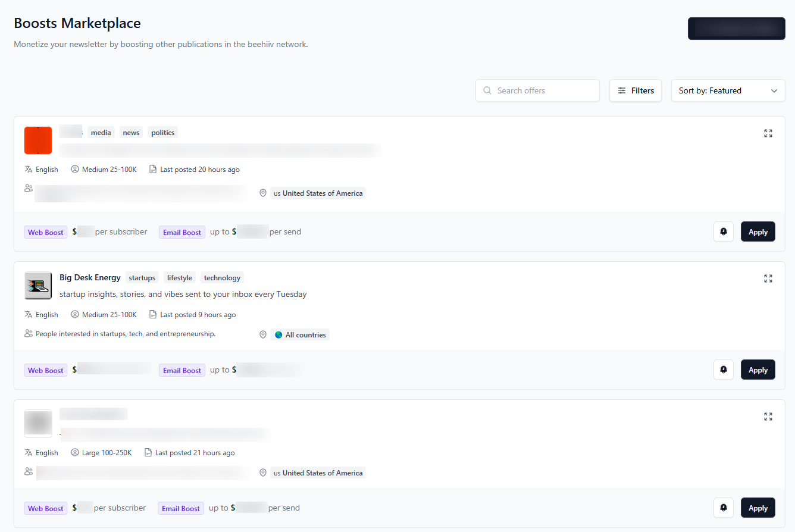Viewport: 795px width, 532px height.
Task: Click bell icon on Large 100-250K offer
Action: pyautogui.click(x=723, y=508)
